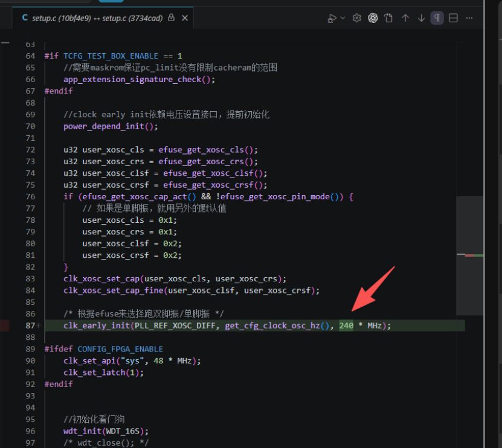This screenshot has height=448, width=502.
Task: Jump to next change with the down arrow
Action: pyautogui.click(x=421, y=18)
